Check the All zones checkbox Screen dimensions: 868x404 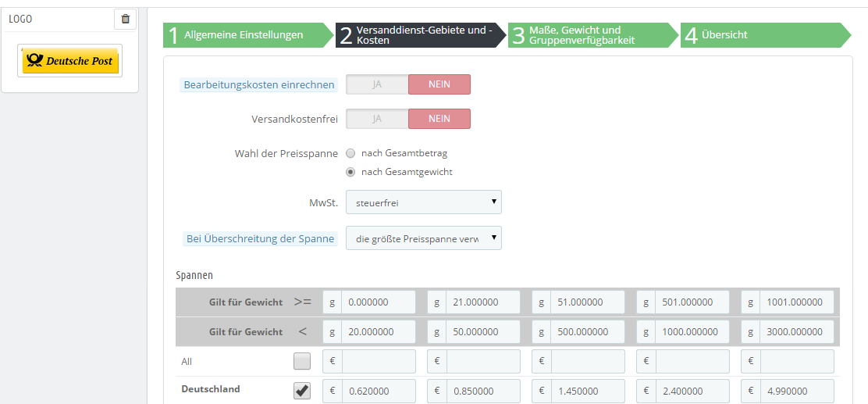tap(302, 361)
